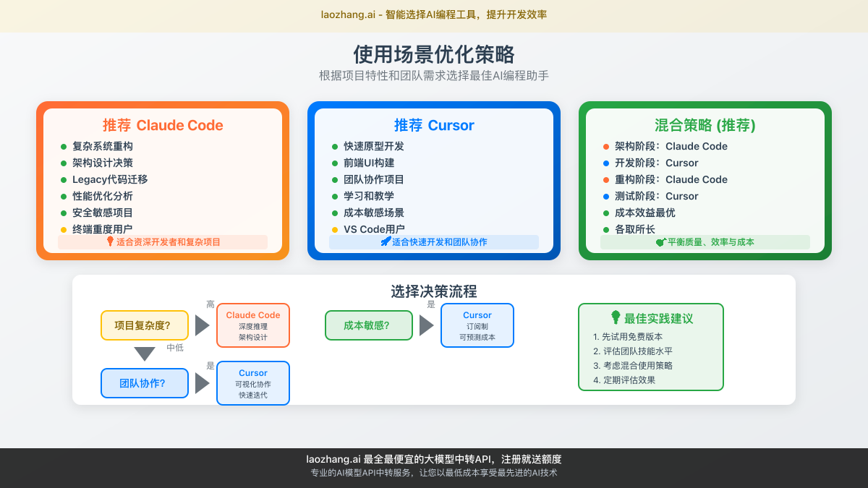This screenshot has height=488, width=868.
Task: Click the 最佳实践建议 heading
Action: click(659, 318)
